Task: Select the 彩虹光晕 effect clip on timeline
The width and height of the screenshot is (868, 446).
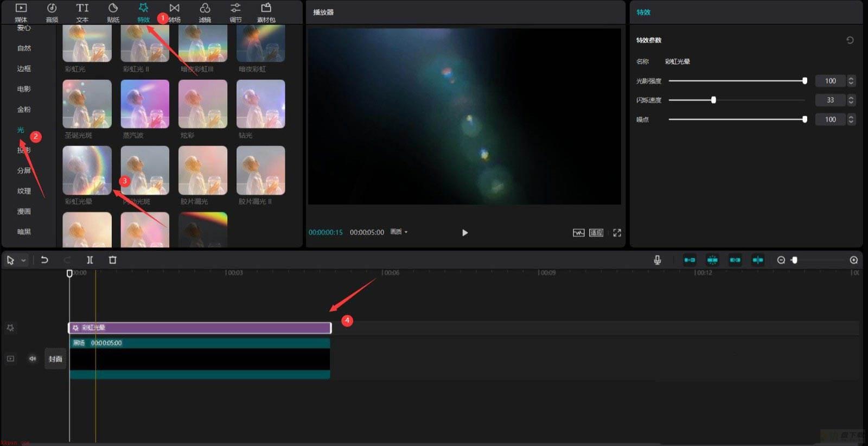Action: (x=200, y=328)
